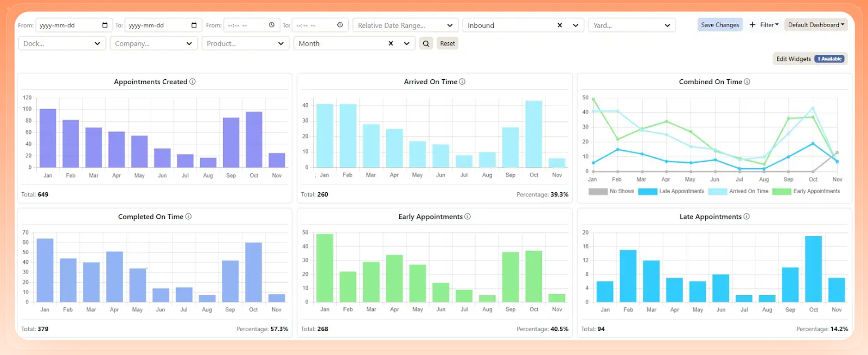
Task: Expand the Inbound direction dropdown arrow
Action: point(576,26)
